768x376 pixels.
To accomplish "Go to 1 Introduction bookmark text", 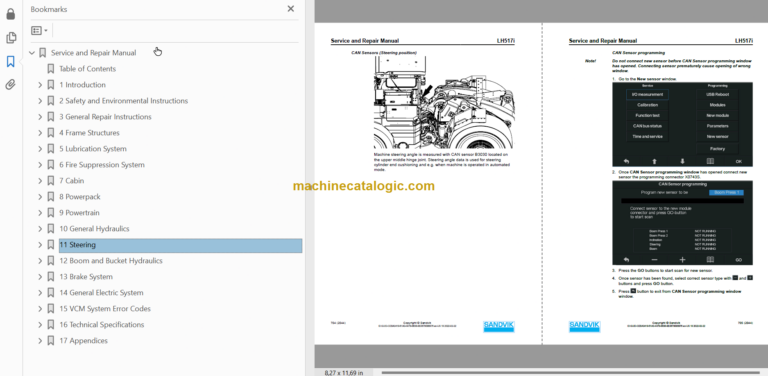I will pos(82,85).
